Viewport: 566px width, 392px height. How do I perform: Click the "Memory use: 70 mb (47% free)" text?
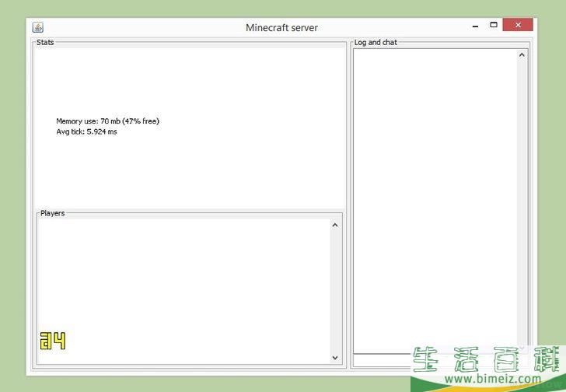tap(107, 121)
